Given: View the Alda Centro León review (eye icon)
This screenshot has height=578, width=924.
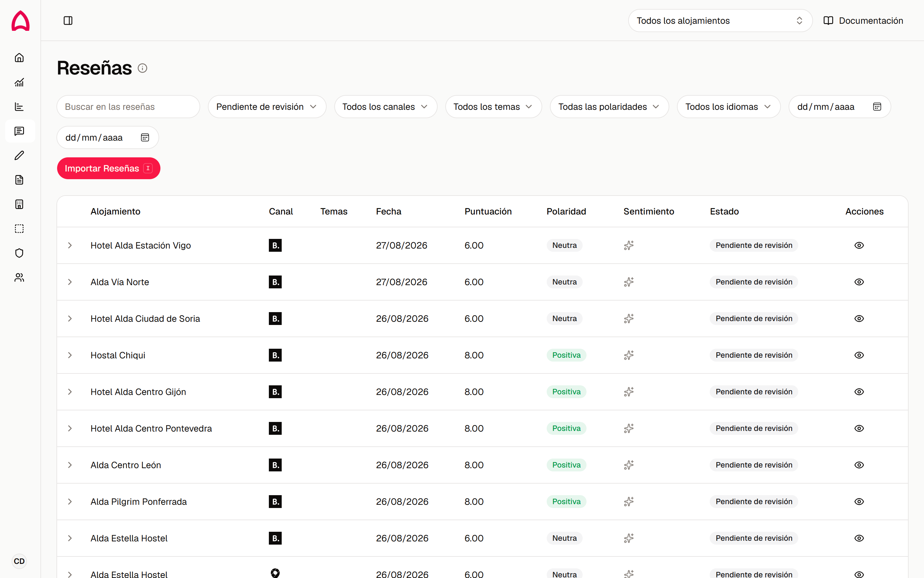Looking at the screenshot, I should tap(859, 465).
